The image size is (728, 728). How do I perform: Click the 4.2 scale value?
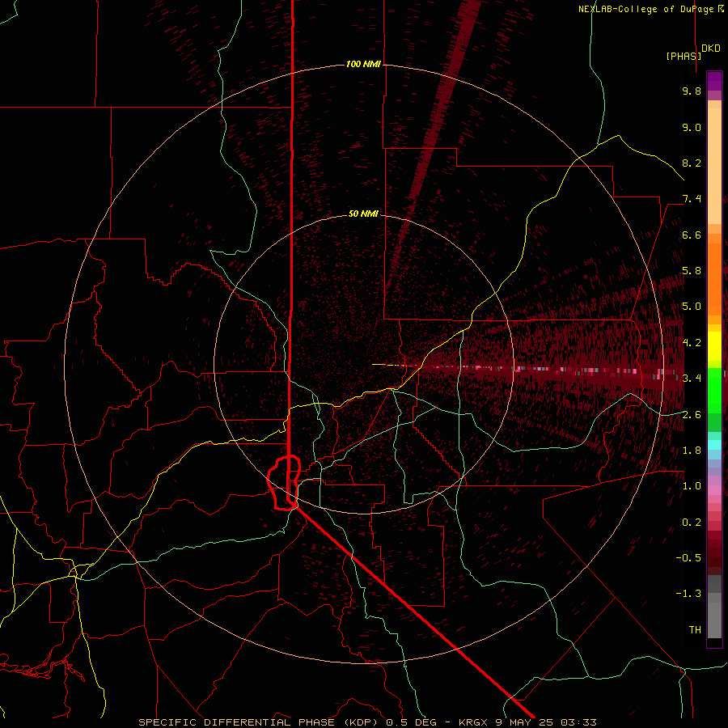point(692,343)
